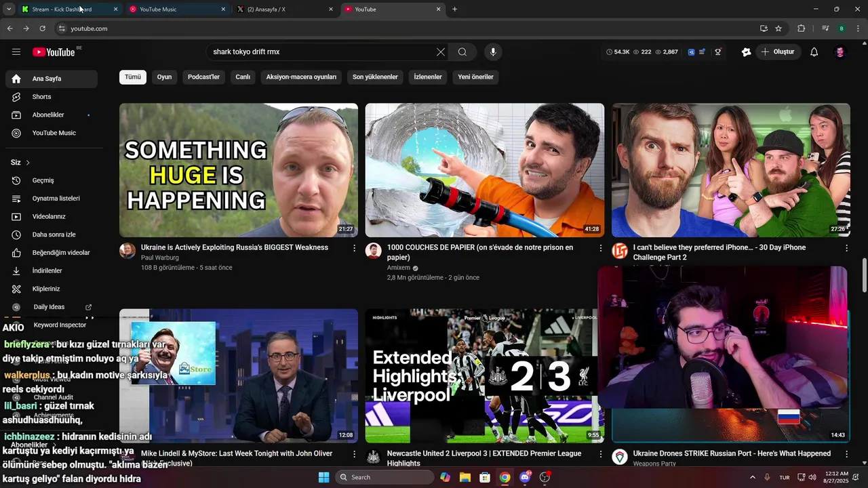Open the vidIQ list icon next to IQ
The image size is (868, 488).
(x=702, y=52)
